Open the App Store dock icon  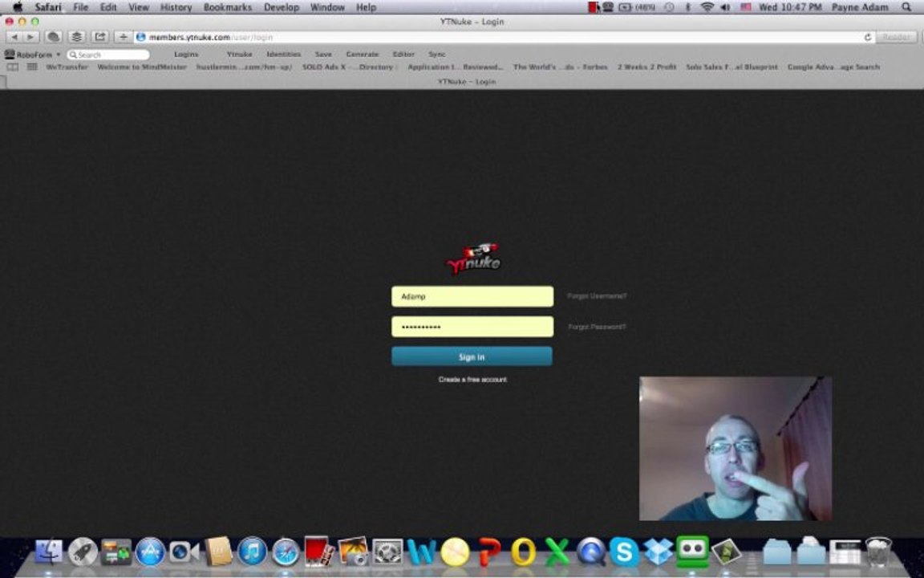click(150, 552)
